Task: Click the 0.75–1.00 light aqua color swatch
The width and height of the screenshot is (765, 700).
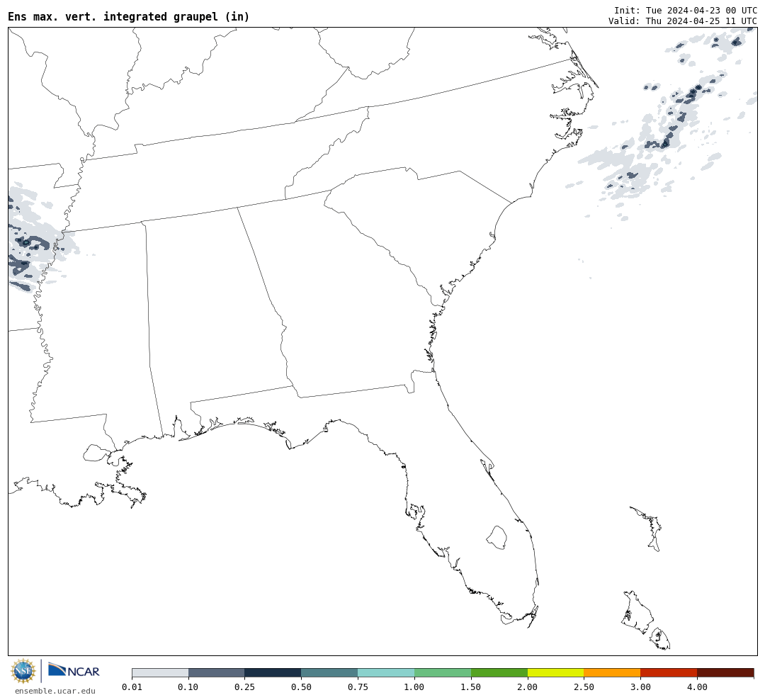Action: point(387,673)
